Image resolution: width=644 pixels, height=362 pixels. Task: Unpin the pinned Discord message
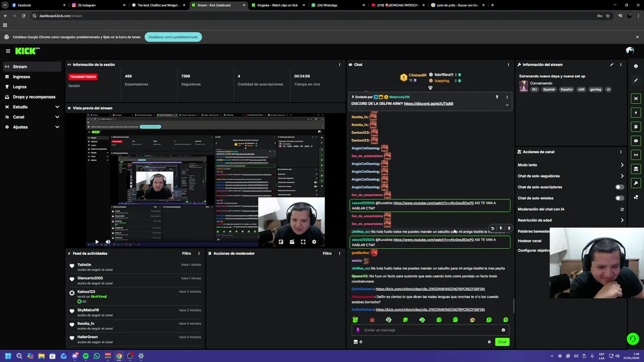click(497, 97)
